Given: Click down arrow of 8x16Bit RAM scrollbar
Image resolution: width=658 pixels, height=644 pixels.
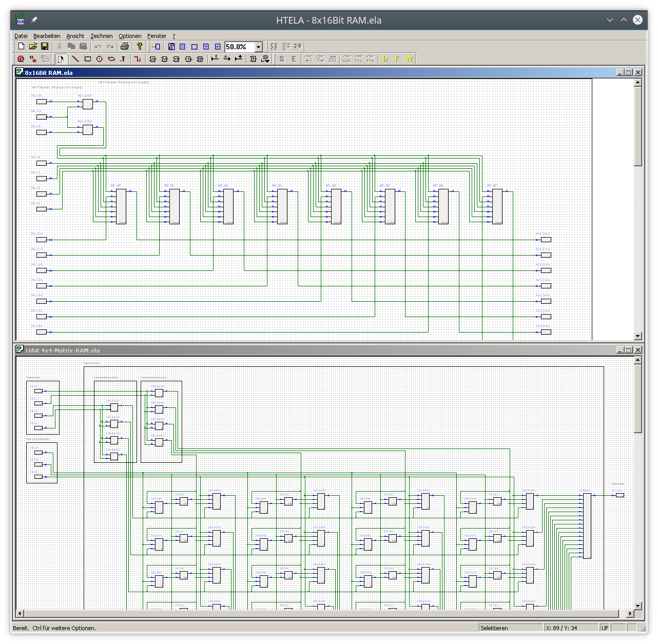Looking at the screenshot, I should [x=638, y=336].
